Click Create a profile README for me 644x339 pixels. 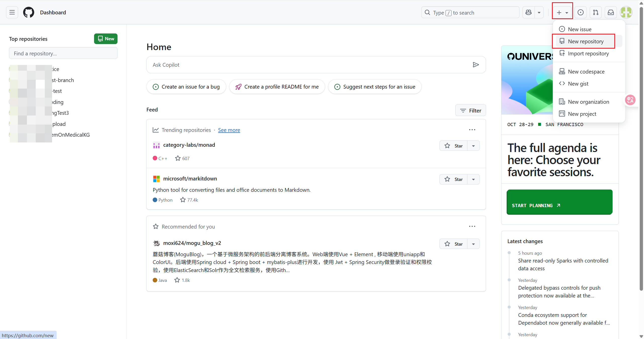coord(277,87)
